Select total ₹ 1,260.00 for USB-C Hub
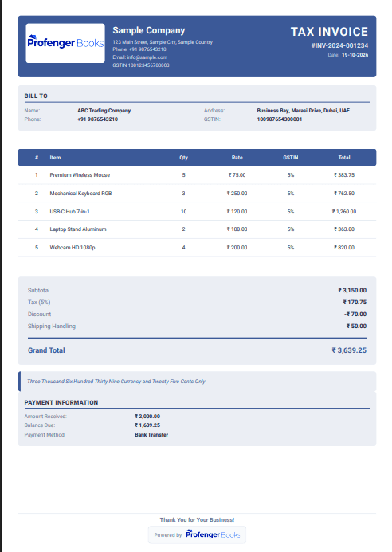392x552 pixels. click(x=344, y=212)
